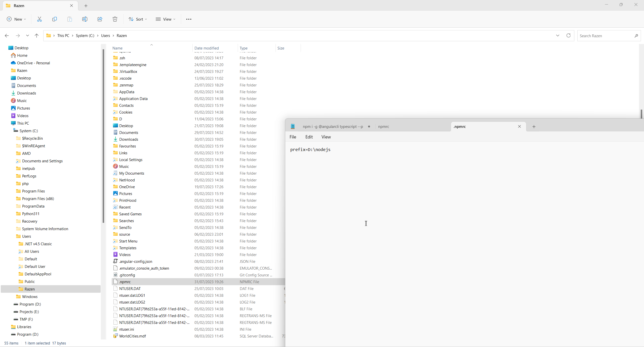644x347 pixels.
Task: Click the Share icon in toolbar
Action: pos(100,19)
